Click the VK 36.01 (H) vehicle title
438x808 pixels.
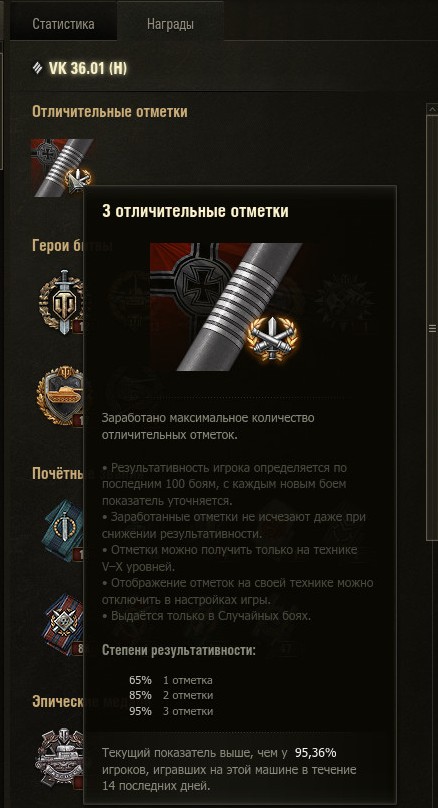point(88,68)
